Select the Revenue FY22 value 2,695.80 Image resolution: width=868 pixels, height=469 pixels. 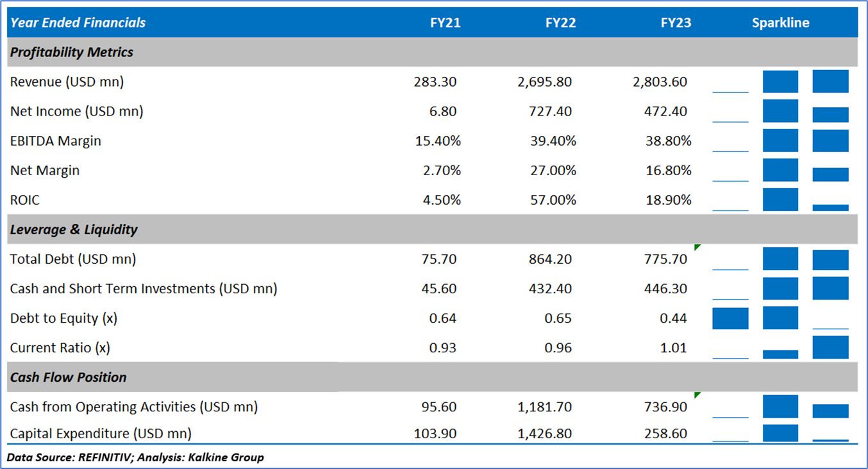pyautogui.click(x=544, y=82)
